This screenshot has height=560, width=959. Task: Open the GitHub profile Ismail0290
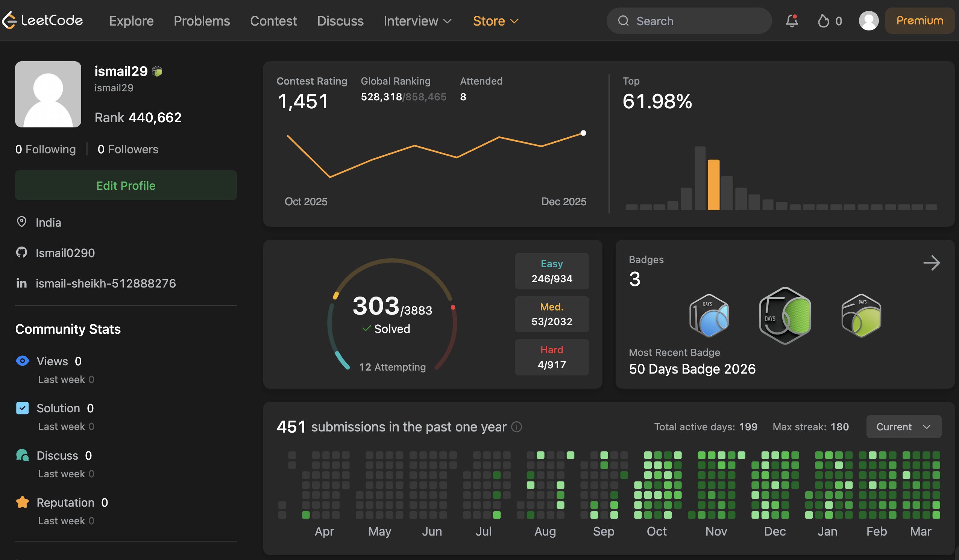pyautogui.click(x=65, y=253)
